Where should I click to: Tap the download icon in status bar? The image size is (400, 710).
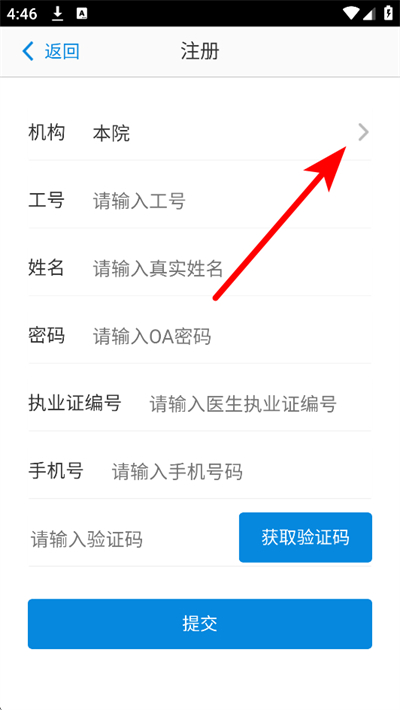58,14
